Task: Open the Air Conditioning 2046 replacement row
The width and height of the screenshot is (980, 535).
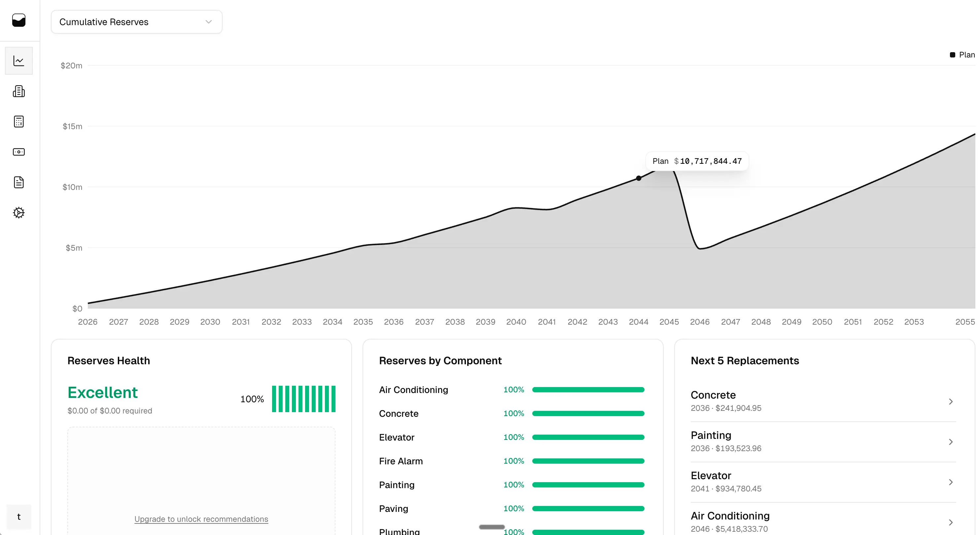Action: pyautogui.click(x=822, y=522)
